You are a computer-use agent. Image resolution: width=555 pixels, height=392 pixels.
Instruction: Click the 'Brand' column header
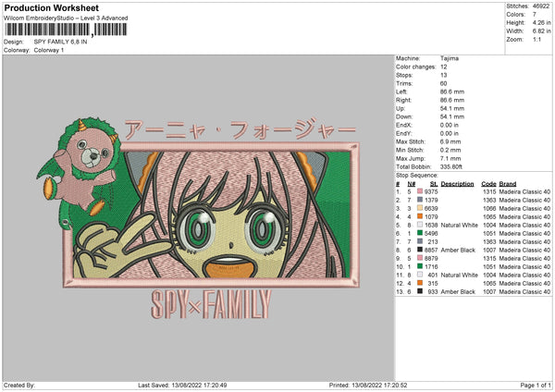508,184
